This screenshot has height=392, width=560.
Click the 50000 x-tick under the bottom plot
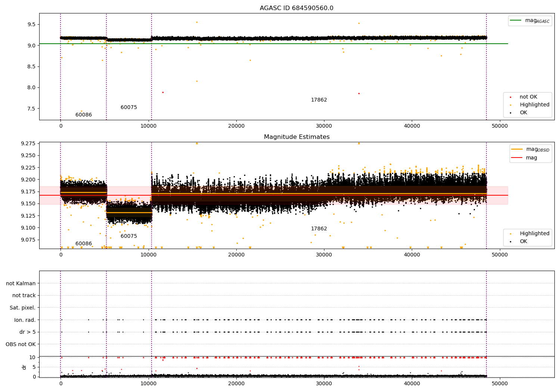pyautogui.click(x=500, y=383)
